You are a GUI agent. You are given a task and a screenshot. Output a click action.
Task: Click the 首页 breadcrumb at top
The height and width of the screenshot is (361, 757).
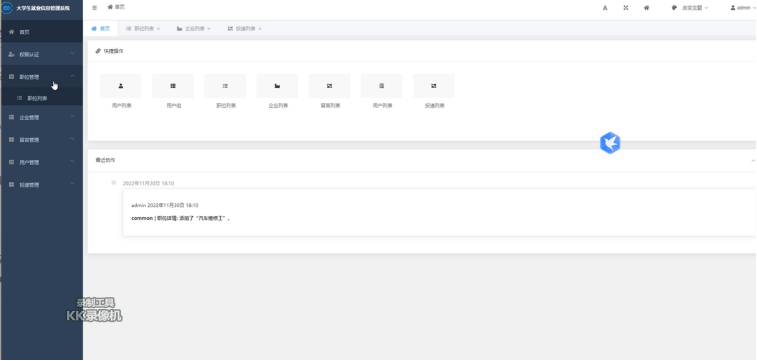(116, 7)
